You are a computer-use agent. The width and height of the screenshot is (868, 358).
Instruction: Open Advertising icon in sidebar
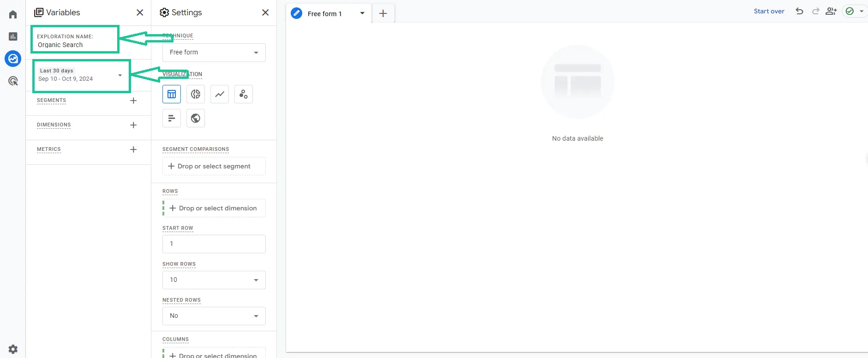13,81
